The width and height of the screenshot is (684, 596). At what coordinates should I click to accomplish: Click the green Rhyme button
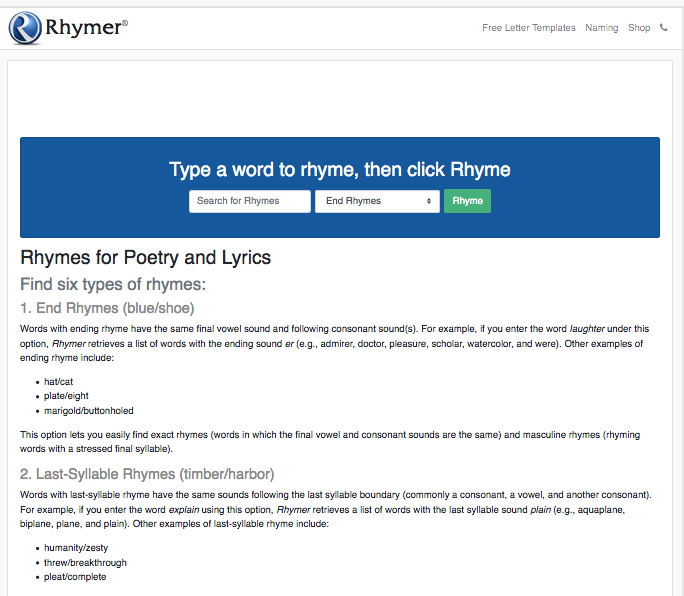[467, 201]
